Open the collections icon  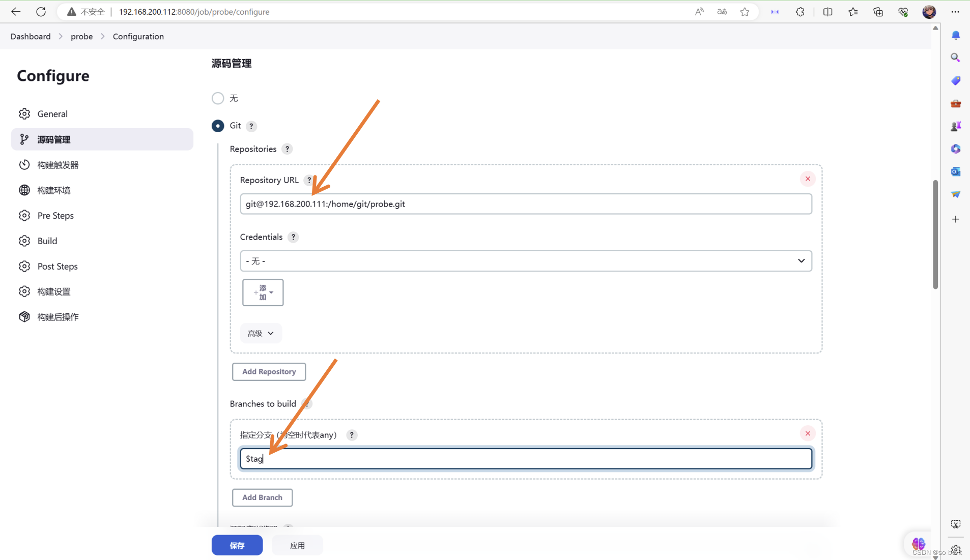tap(878, 12)
